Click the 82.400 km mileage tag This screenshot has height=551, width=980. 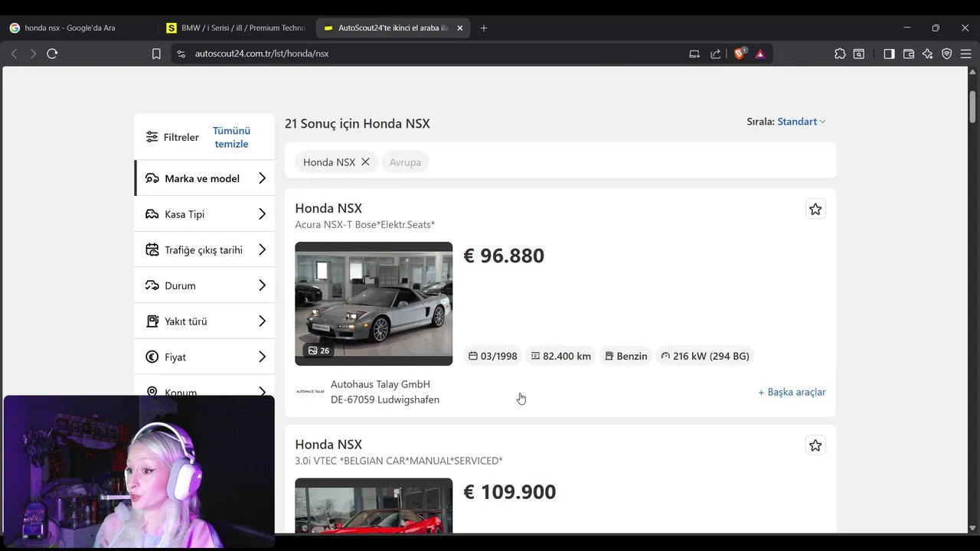tap(560, 356)
